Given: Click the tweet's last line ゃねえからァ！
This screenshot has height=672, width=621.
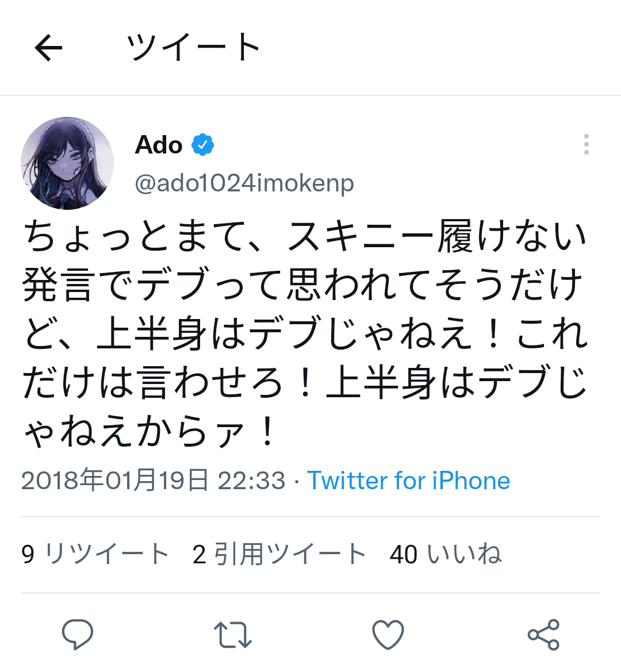Looking at the screenshot, I should pos(151,432).
